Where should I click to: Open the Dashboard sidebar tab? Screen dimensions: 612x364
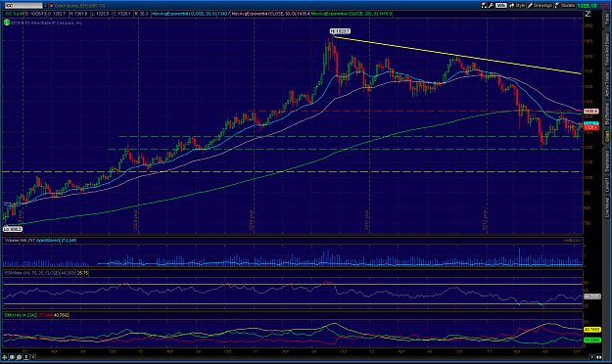tap(607, 161)
